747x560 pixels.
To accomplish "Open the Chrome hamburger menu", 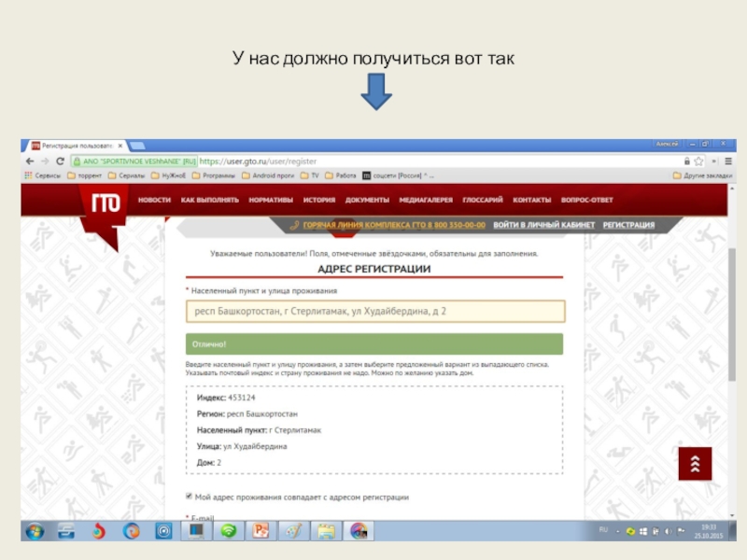I will coord(728,161).
